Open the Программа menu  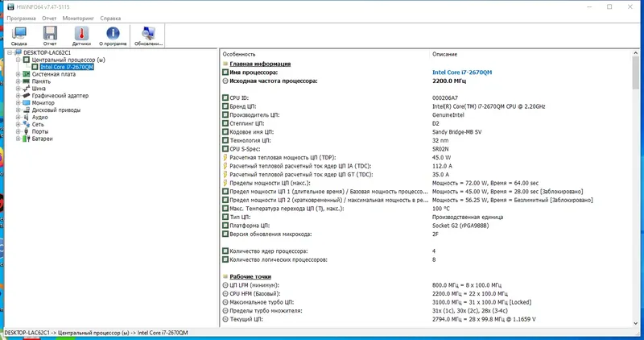click(x=21, y=19)
